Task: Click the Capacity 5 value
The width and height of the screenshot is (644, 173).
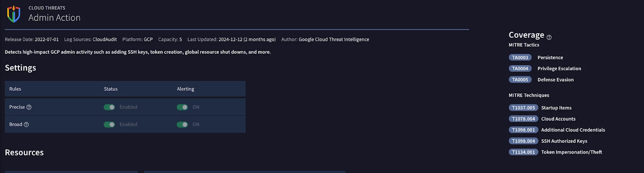Action: point(181,39)
